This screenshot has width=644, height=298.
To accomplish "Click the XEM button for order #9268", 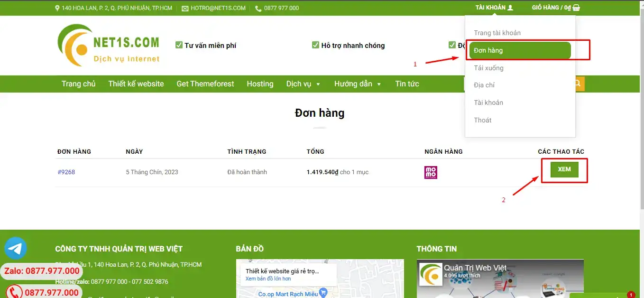I will click(x=564, y=169).
